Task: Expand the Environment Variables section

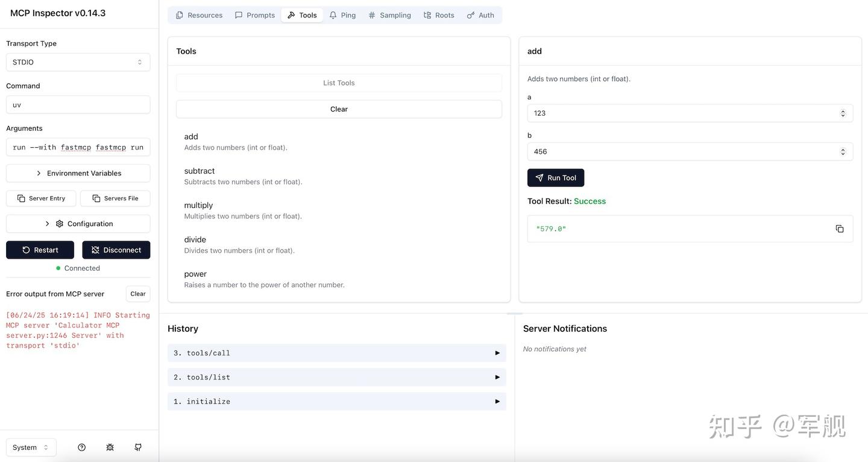Action: (78, 173)
